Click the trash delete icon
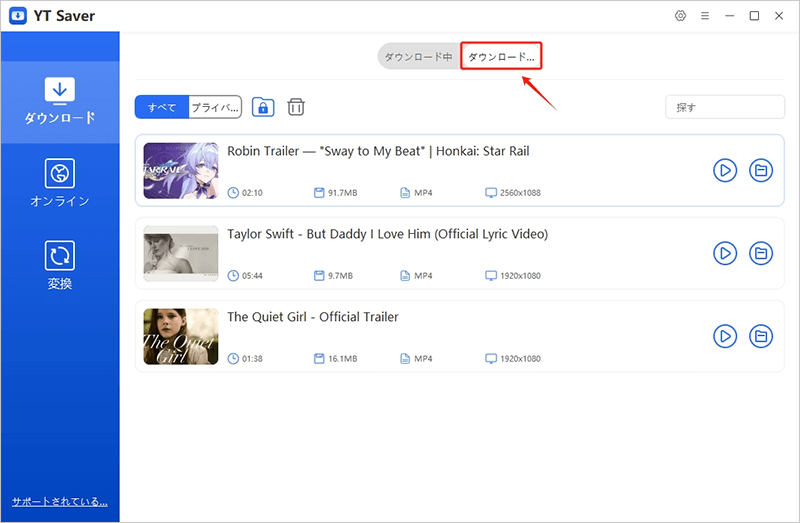The width and height of the screenshot is (800, 523). click(296, 107)
